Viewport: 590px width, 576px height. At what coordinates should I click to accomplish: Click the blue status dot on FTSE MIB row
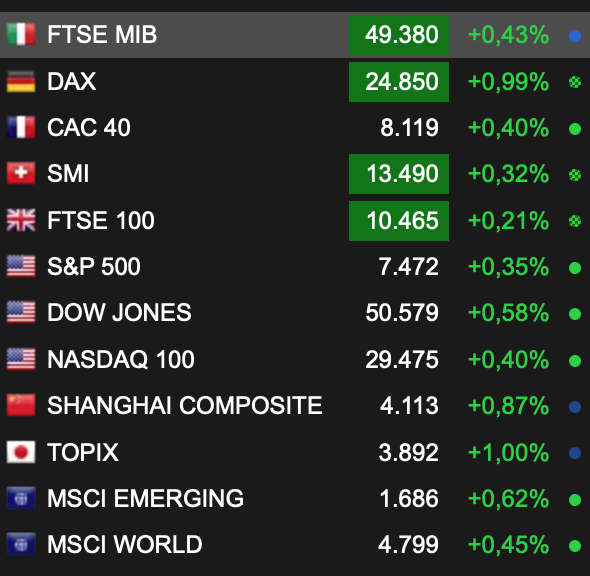[x=575, y=36]
